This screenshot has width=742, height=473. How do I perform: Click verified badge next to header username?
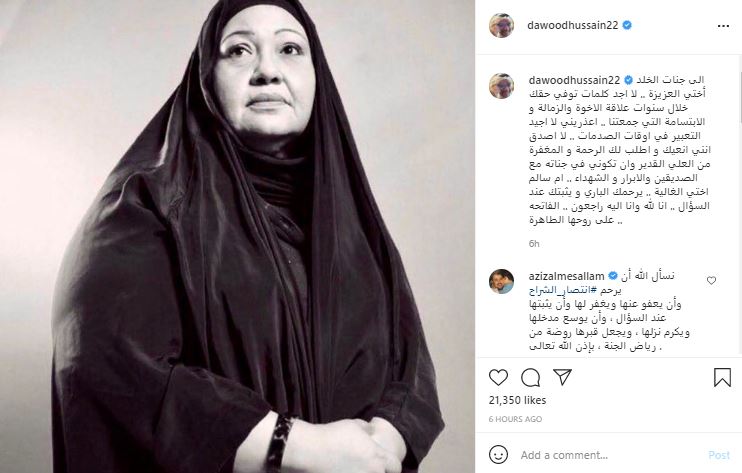click(x=627, y=25)
